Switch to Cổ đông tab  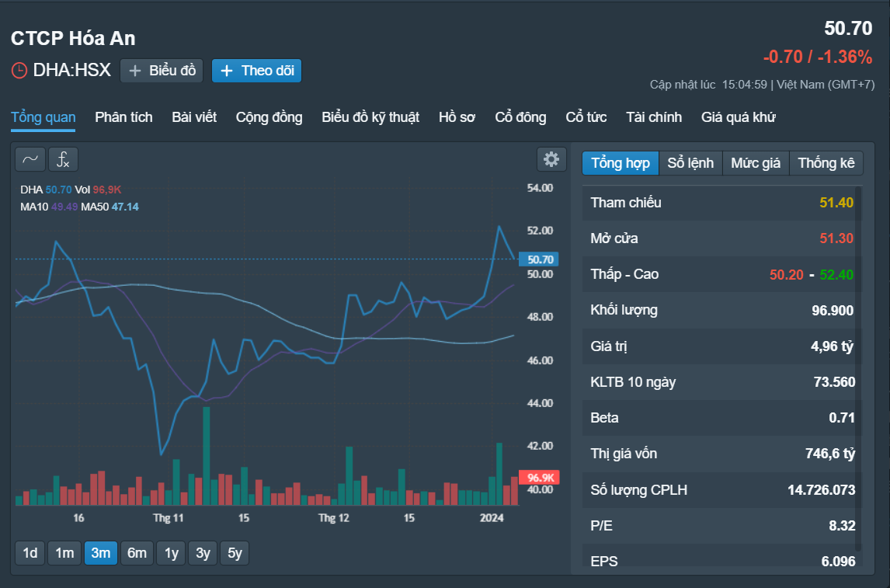(520, 117)
